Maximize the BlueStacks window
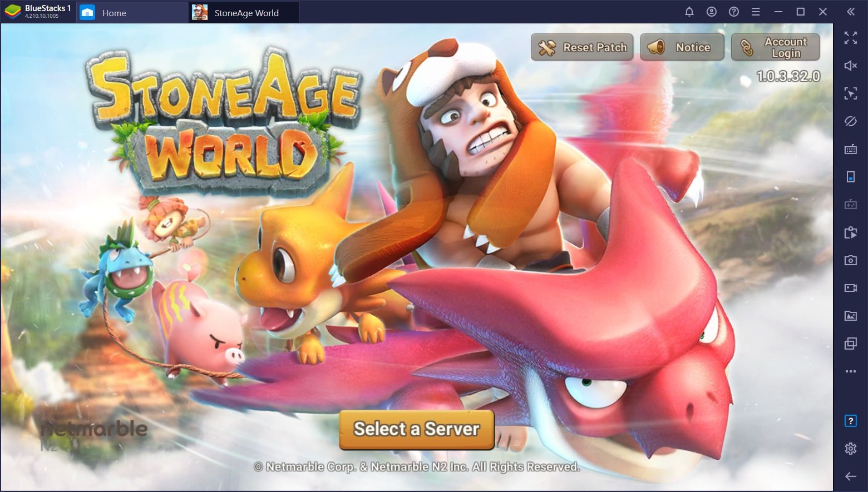The image size is (868, 492). 800,12
